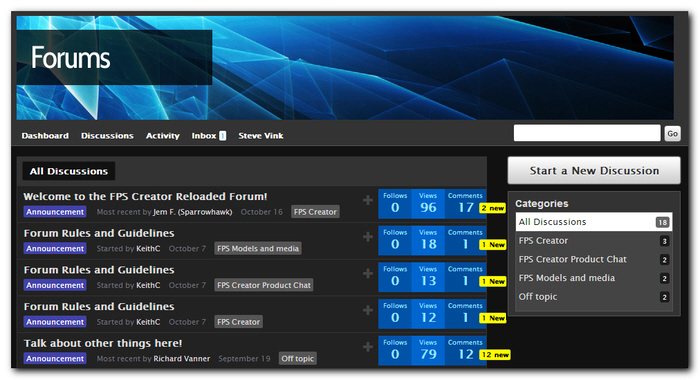Viewport: 700px width, 380px height.
Task: Click the 12 new badge on the Off topic thread
Action: point(495,355)
